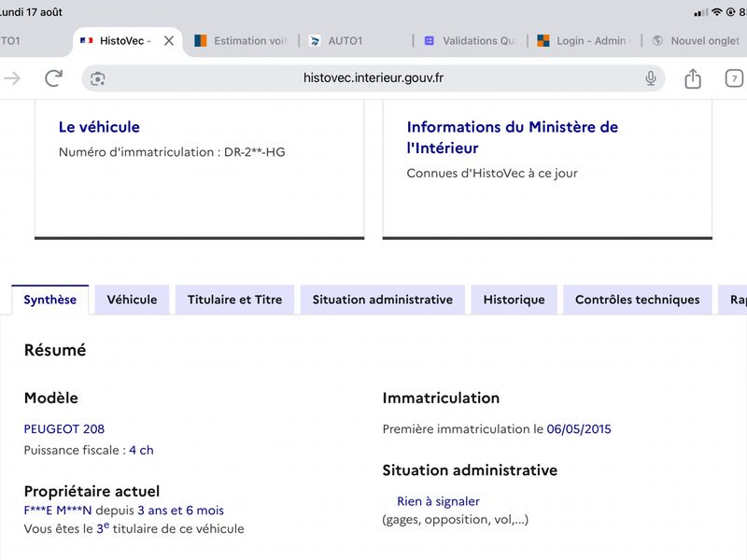The image size is (747, 560).
Task: Switch to the AUTO1 browser tab
Action: click(x=356, y=41)
